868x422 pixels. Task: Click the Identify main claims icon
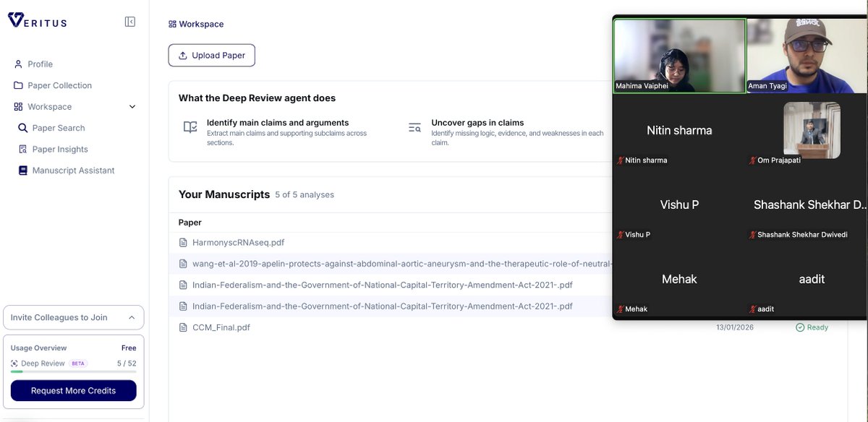coord(190,127)
